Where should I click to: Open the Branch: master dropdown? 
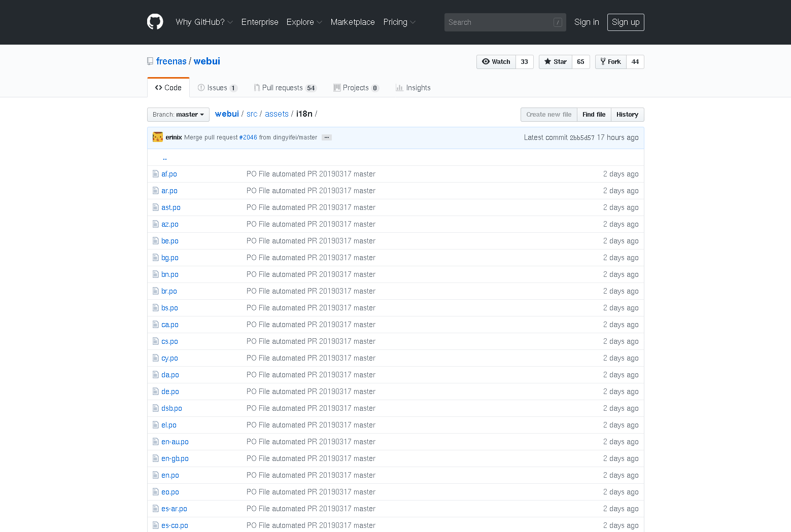click(178, 114)
